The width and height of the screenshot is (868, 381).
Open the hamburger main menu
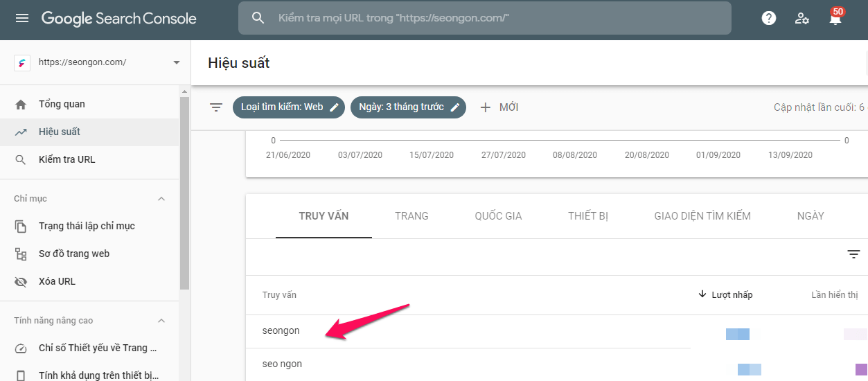(22, 19)
